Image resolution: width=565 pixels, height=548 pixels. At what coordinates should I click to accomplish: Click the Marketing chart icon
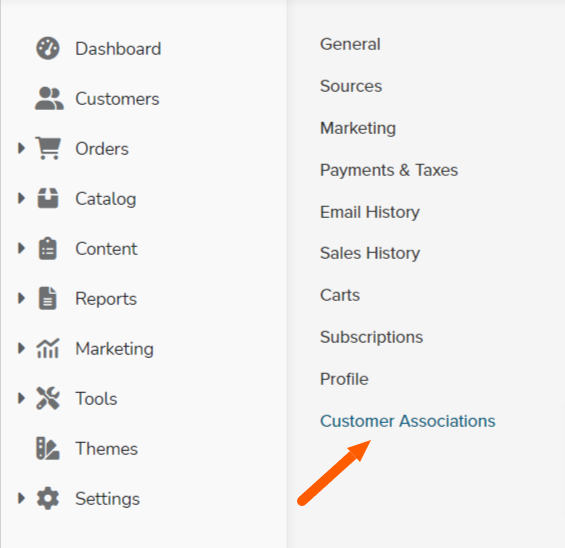coord(48,348)
